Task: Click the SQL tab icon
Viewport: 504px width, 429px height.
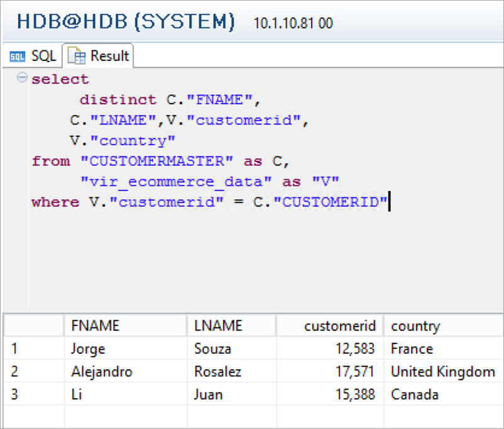Action: pos(18,57)
